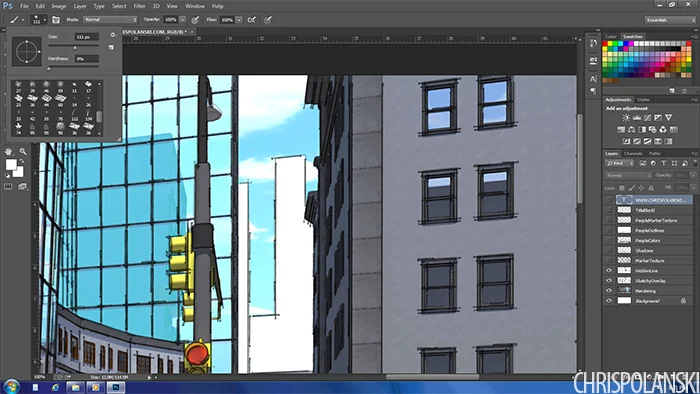Image resolution: width=700 pixels, height=394 pixels.
Task: Click the Hardness percentage field
Action: pyautogui.click(x=87, y=59)
